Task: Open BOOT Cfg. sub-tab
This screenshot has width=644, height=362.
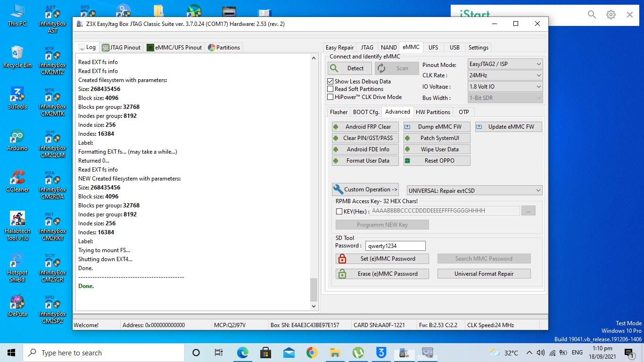Action: 366,112
